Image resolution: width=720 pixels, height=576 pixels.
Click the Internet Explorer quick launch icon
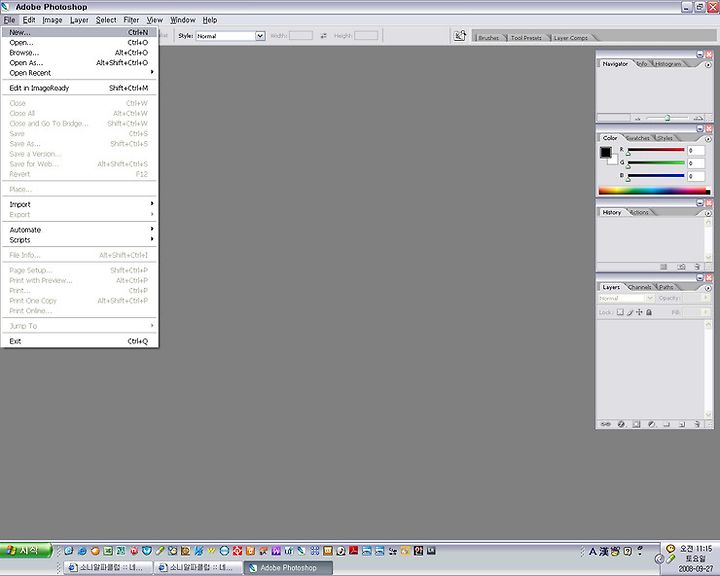click(x=82, y=550)
